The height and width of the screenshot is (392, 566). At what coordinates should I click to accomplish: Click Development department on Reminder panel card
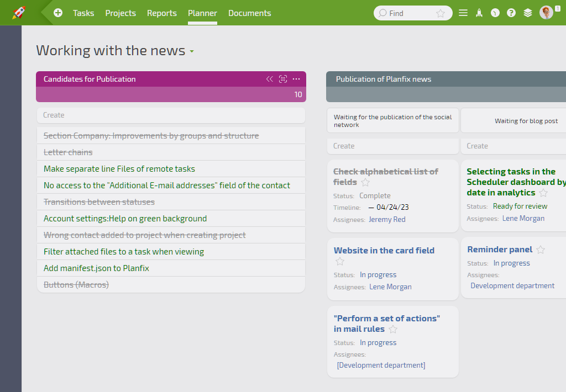tap(512, 286)
